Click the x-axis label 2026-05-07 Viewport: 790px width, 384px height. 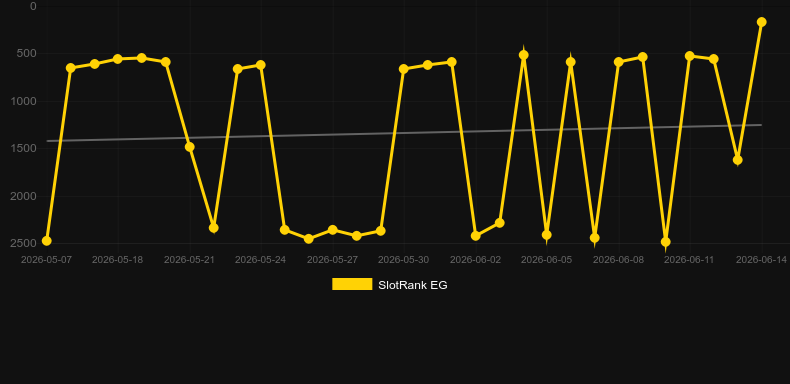pos(46,260)
